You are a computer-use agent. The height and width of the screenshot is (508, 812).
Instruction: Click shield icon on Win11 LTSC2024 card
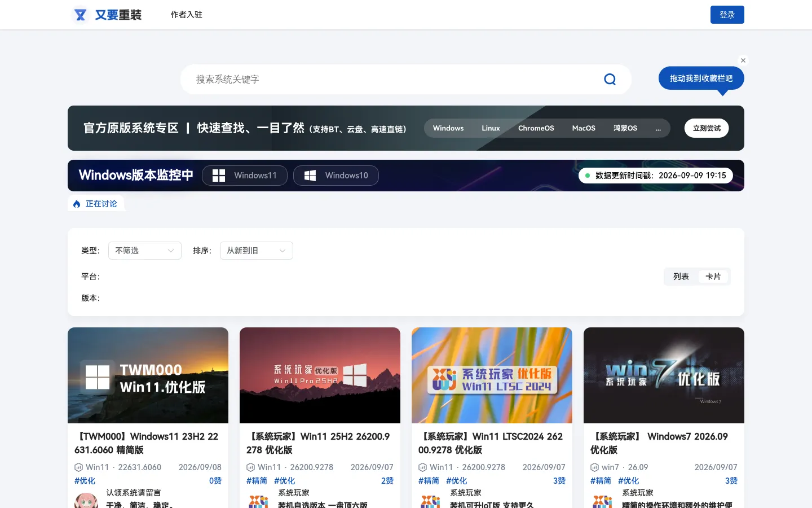(x=422, y=467)
